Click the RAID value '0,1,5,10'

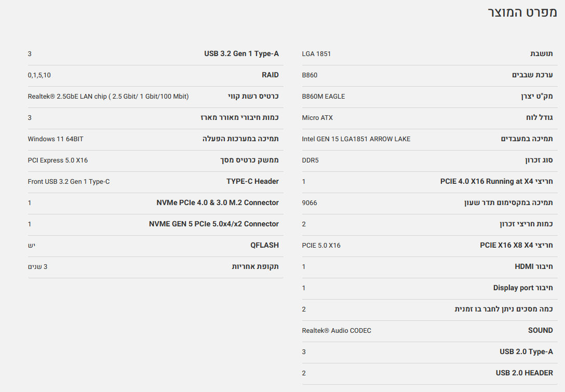39,75
